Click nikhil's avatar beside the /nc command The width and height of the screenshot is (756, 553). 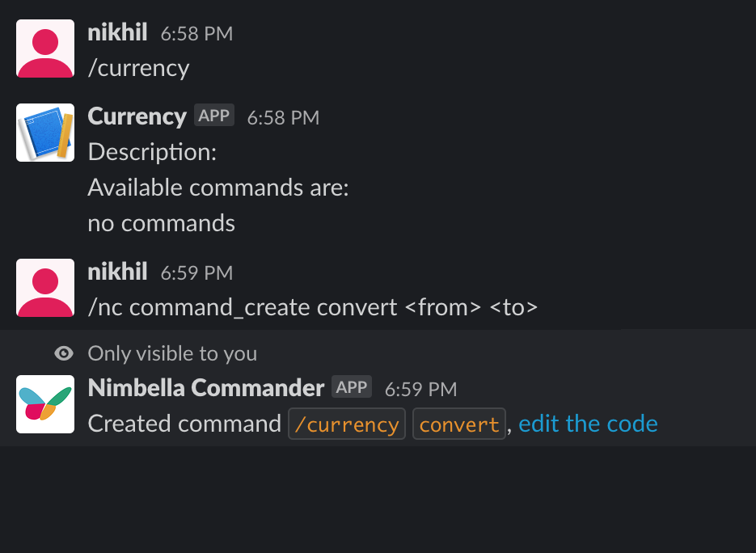45,288
